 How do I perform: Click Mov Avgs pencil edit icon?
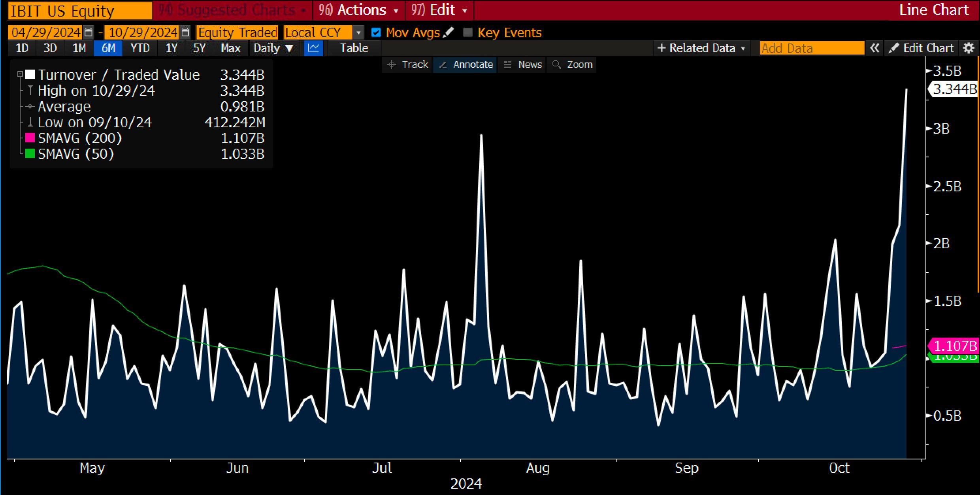click(448, 32)
